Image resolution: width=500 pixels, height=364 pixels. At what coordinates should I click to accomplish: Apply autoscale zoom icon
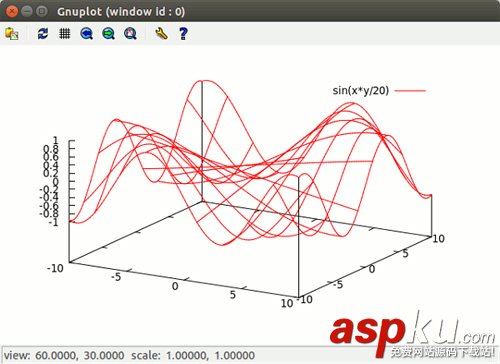[130, 34]
